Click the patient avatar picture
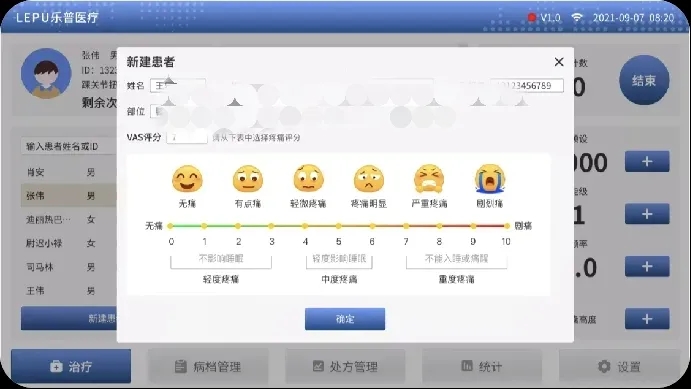 tap(46, 74)
